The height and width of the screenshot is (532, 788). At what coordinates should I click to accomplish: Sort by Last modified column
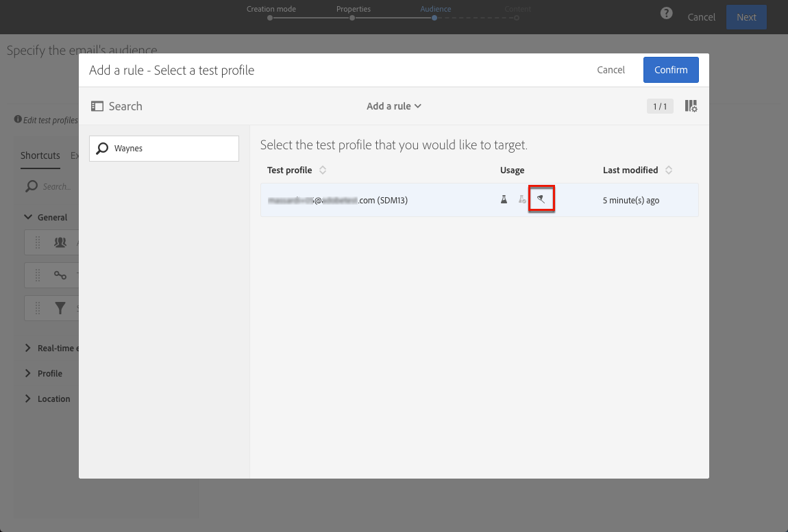(669, 170)
